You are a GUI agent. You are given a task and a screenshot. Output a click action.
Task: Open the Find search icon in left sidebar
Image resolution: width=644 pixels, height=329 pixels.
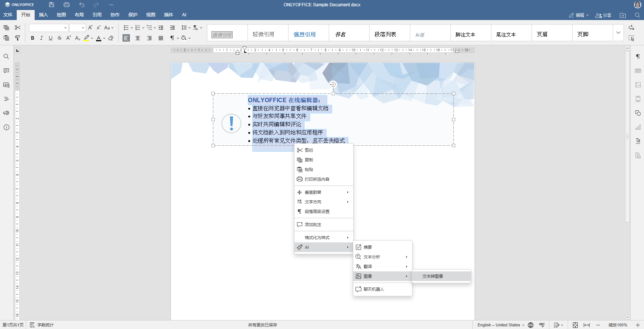coord(6,57)
